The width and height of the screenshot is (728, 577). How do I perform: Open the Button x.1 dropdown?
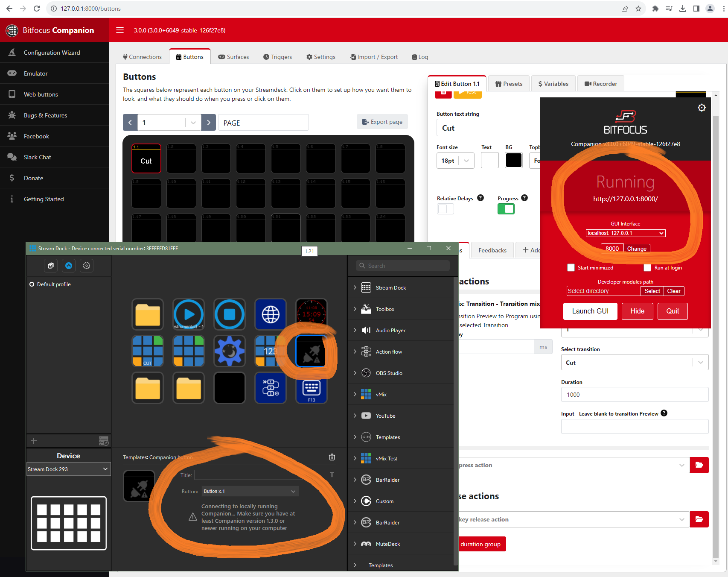(x=250, y=491)
